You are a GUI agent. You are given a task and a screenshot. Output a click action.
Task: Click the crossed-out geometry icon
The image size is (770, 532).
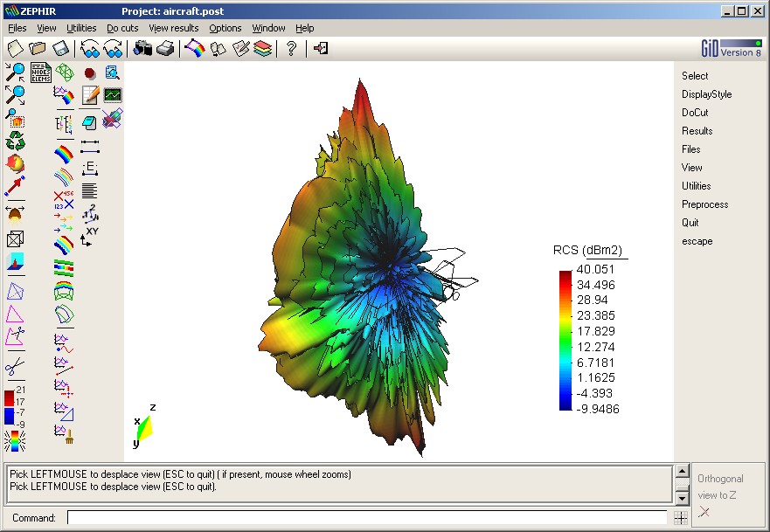[113, 118]
